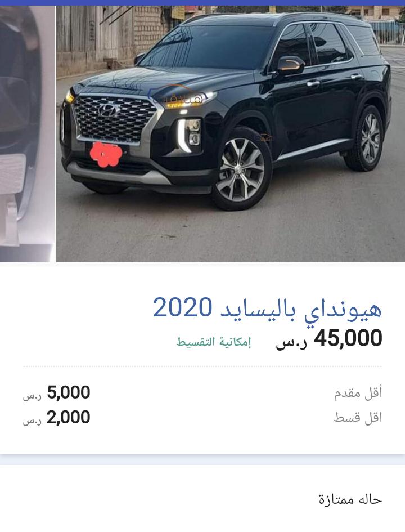Tap the light blue separator above the description
405x532 pixels.
pos(202,459)
